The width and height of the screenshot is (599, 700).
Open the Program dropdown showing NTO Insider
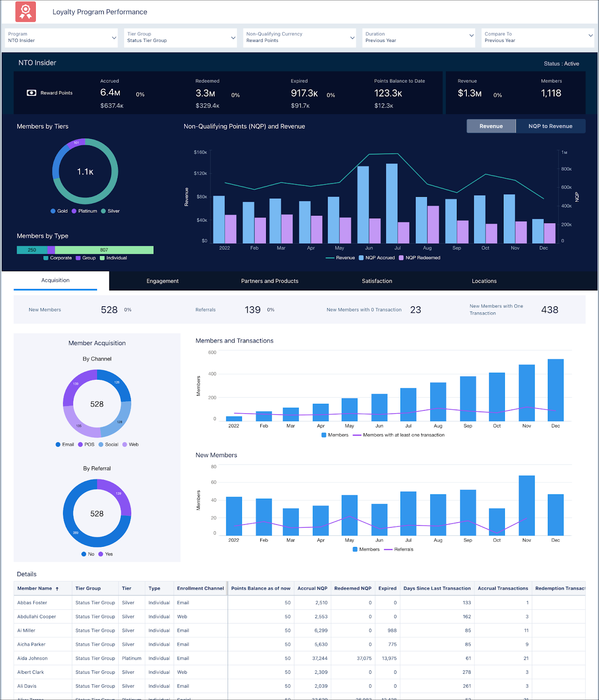(62, 38)
